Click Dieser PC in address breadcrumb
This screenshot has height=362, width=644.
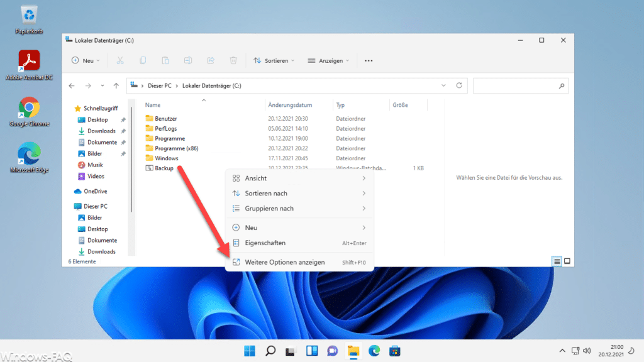point(159,85)
